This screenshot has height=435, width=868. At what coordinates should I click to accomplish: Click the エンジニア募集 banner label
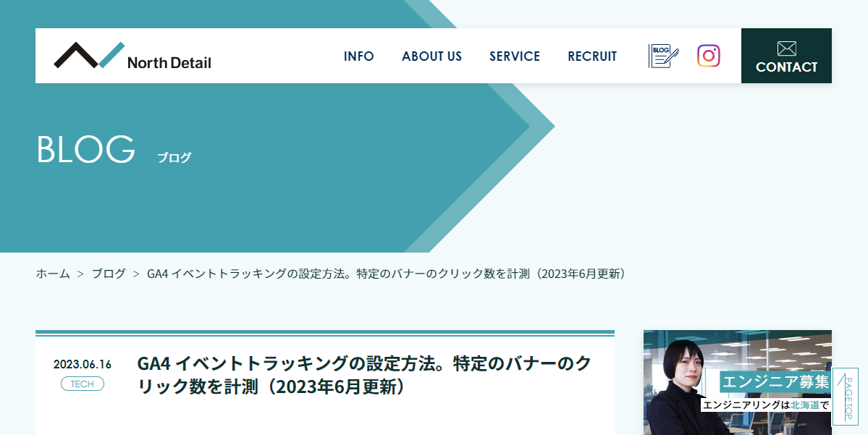point(775,381)
